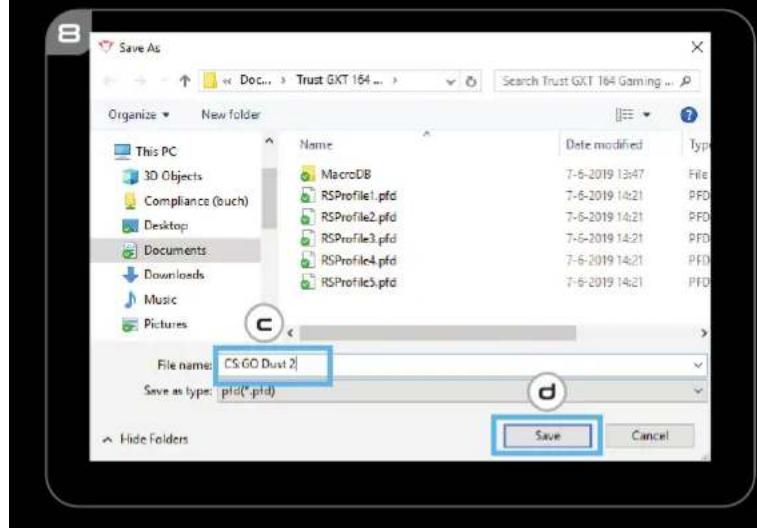Click the 3D Objects cube icon
The width and height of the screenshot is (757, 528).
(x=130, y=176)
